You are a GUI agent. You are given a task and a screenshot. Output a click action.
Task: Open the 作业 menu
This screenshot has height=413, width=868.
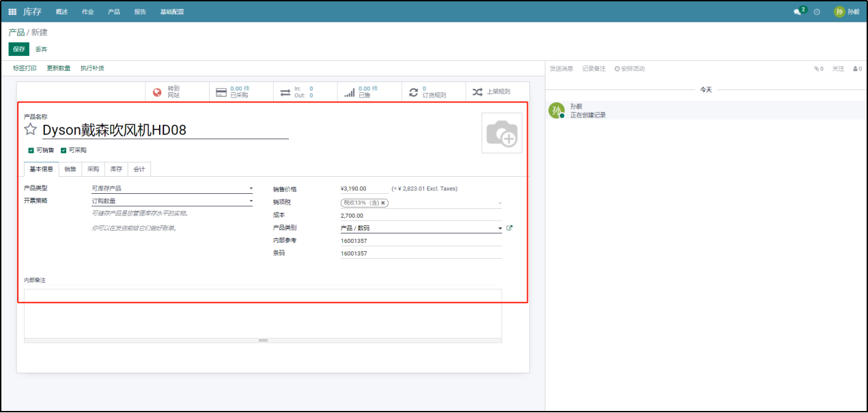tap(87, 12)
